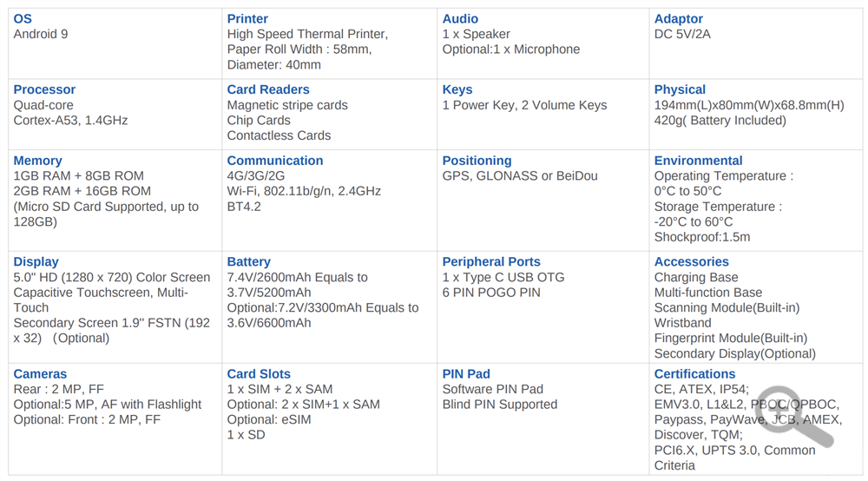The width and height of the screenshot is (868, 481).
Task: Select the PIN Pad heading
Action: pos(466,374)
